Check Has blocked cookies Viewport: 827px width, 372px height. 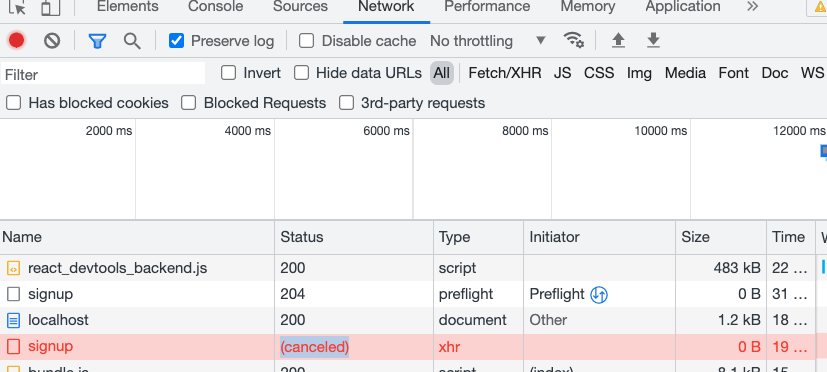13,103
